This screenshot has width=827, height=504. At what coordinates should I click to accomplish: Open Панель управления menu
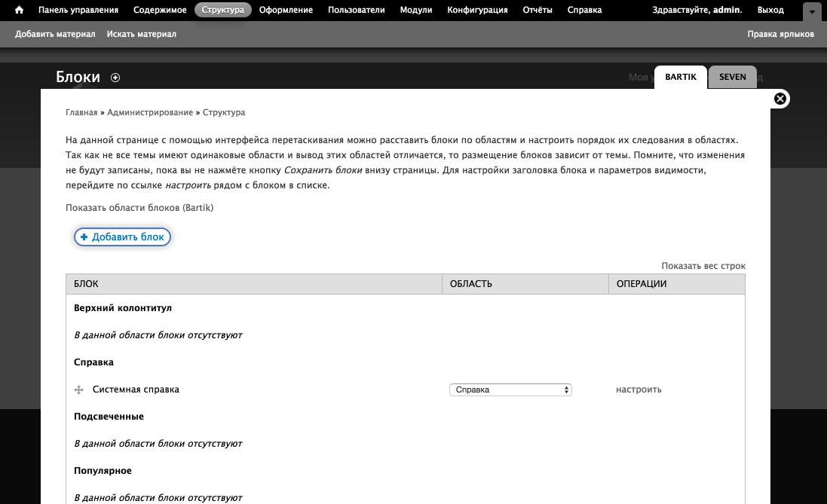coord(78,10)
